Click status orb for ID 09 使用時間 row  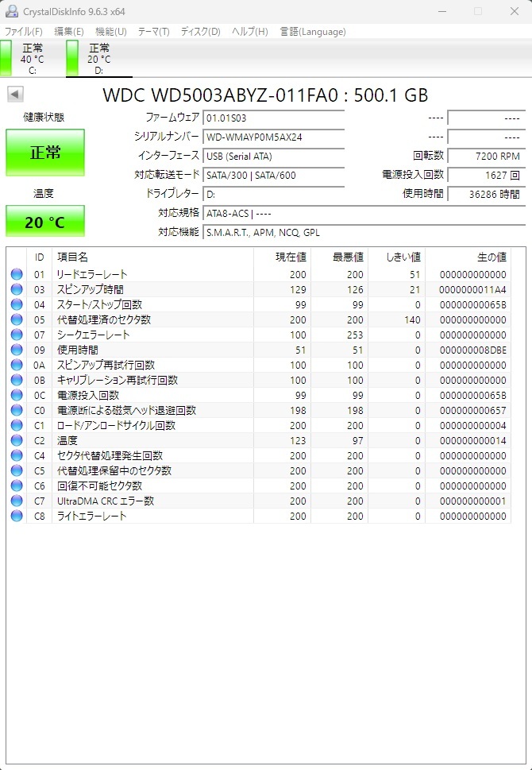(17, 350)
